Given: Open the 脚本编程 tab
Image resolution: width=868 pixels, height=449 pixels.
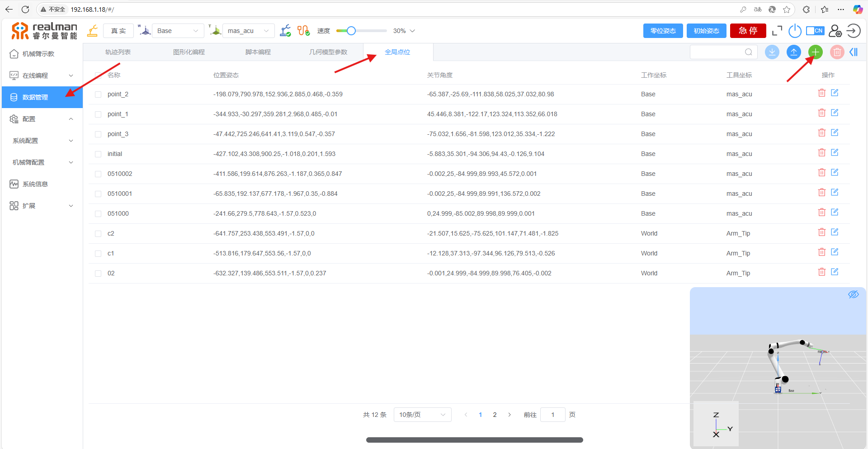Looking at the screenshot, I should point(258,52).
